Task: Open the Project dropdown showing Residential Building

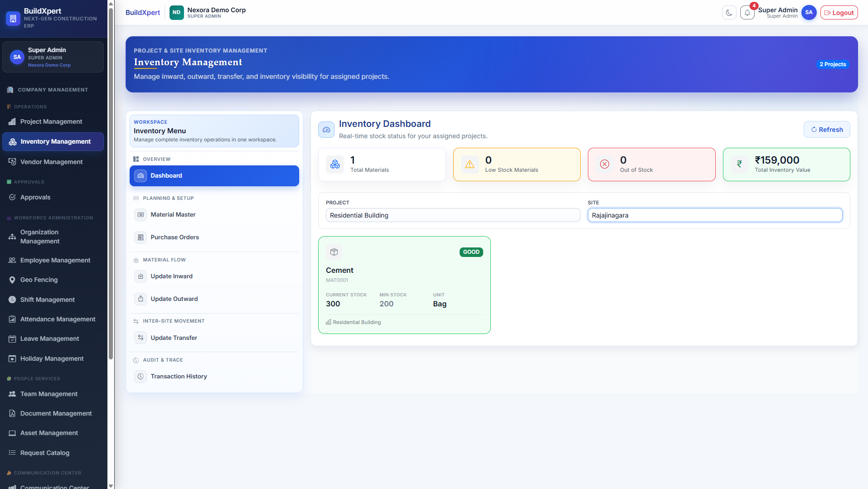Action: pos(453,215)
